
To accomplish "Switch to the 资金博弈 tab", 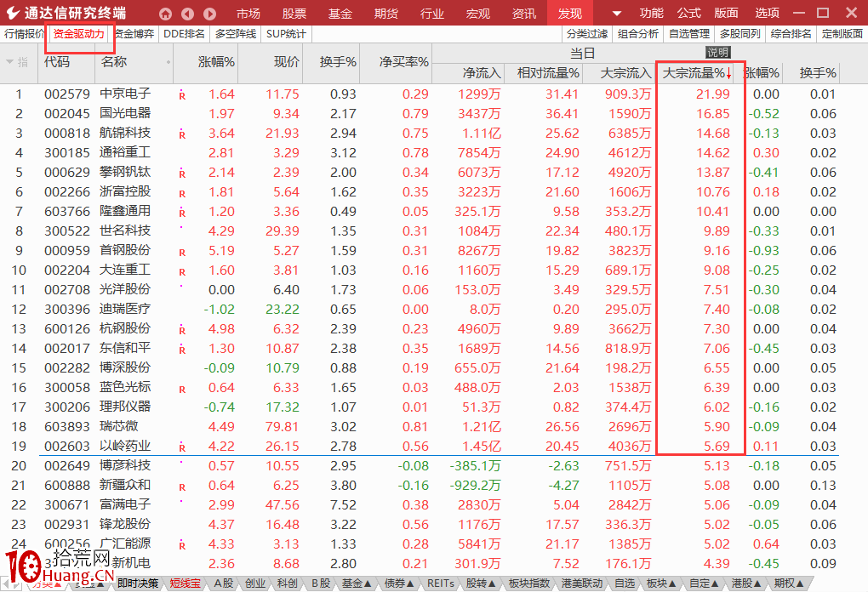I will (x=135, y=34).
